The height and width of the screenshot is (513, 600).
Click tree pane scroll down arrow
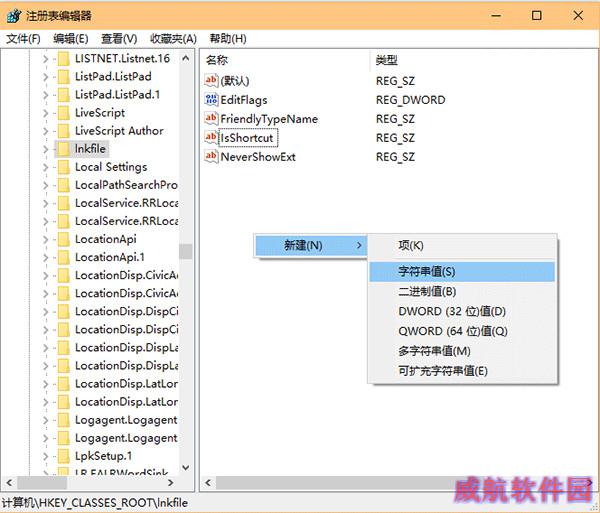(x=186, y=467)
